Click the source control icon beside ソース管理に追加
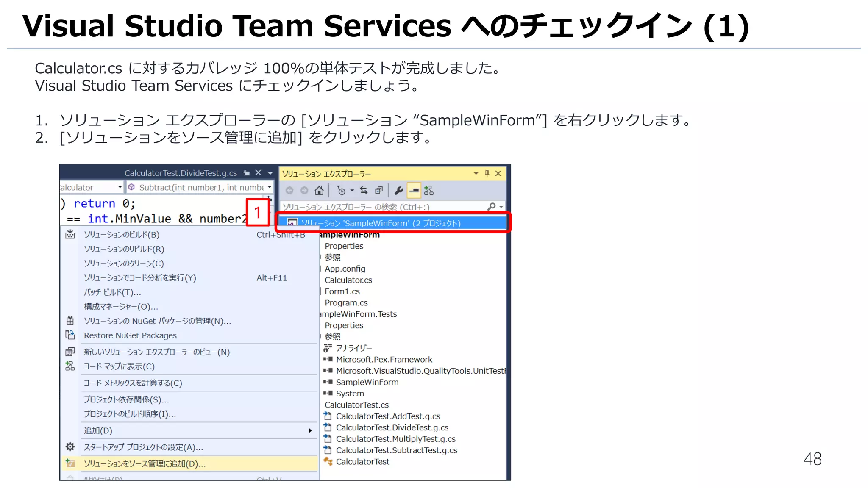This screenshot has width=868, height=488. pos(70,463)
